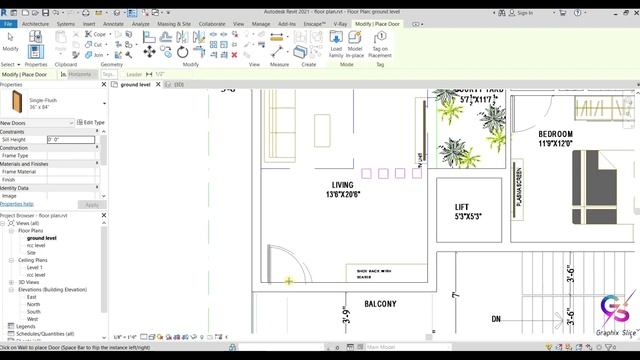The image size is (640, 360).
Task: Click the Mirror Pick Axis icon
Action: point(182,37)
